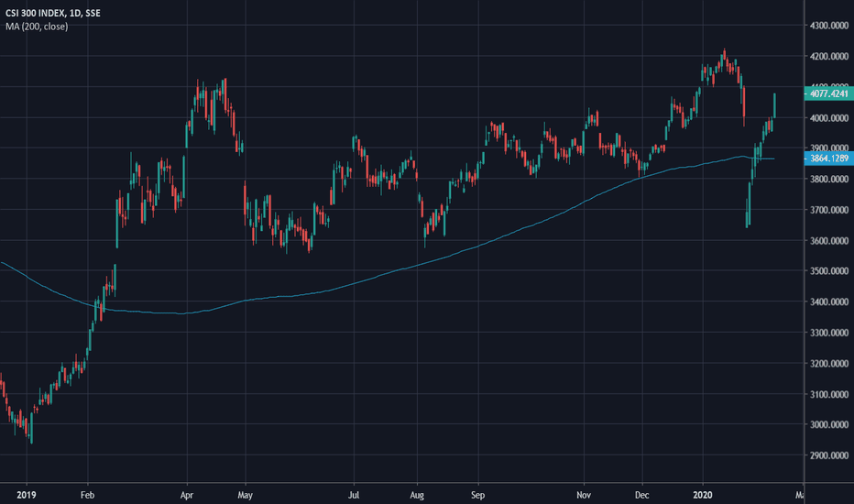Click the 3100.0000 price axis label

click(829, 394)
